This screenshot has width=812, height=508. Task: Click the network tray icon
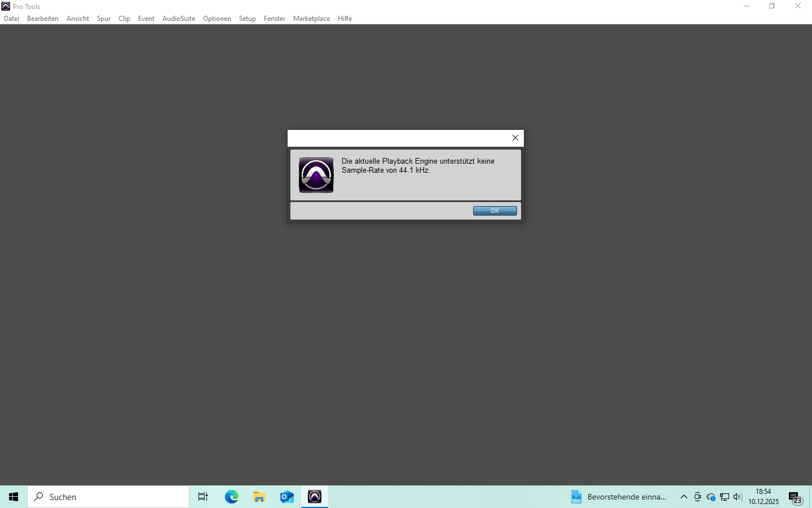tap(725, 497)
